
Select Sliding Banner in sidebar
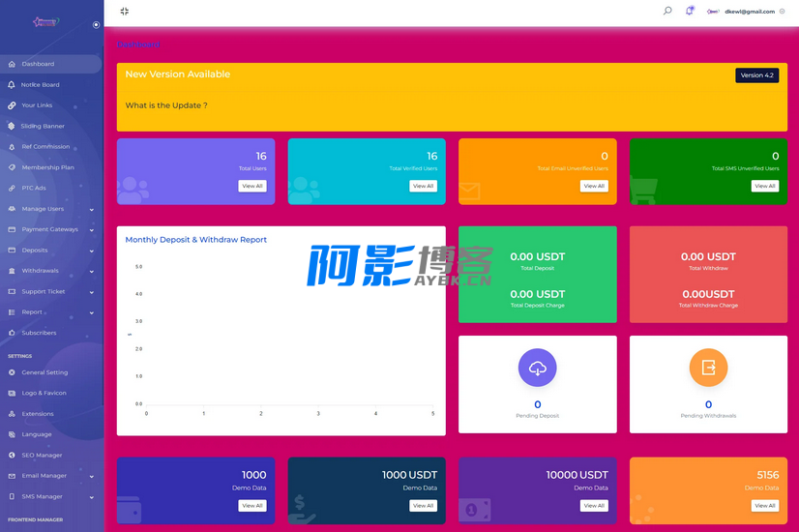point(43,126)
